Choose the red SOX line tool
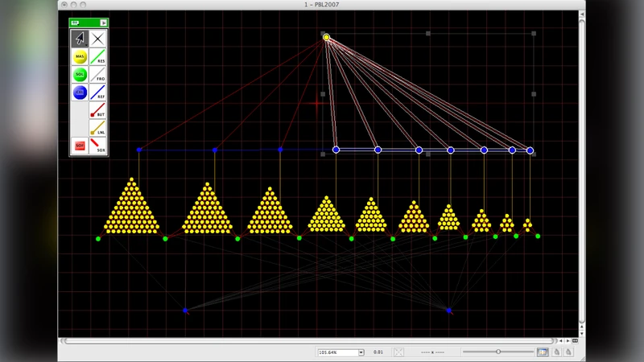This screenshot has width=644, height=362. click(x=98, y=146)
